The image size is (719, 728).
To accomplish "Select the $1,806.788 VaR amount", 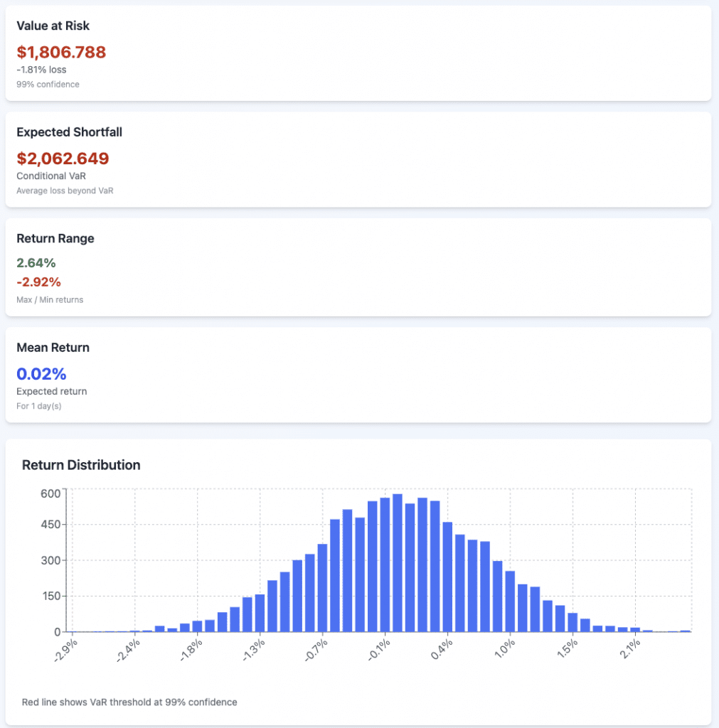I will click(61, 52).
